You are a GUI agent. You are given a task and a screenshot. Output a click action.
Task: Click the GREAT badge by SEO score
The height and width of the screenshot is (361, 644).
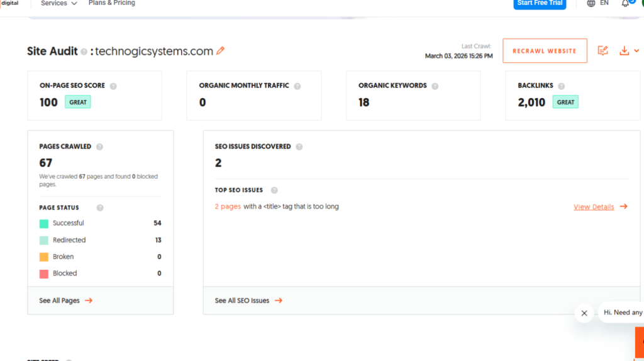click(x=77, y=103)
